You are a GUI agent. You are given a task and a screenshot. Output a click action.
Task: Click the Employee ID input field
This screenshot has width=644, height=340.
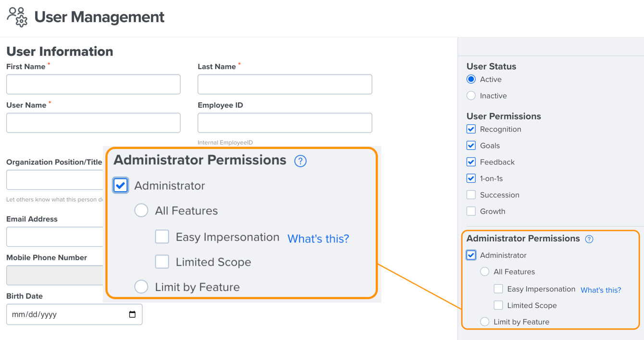click(x=285, y=123)
